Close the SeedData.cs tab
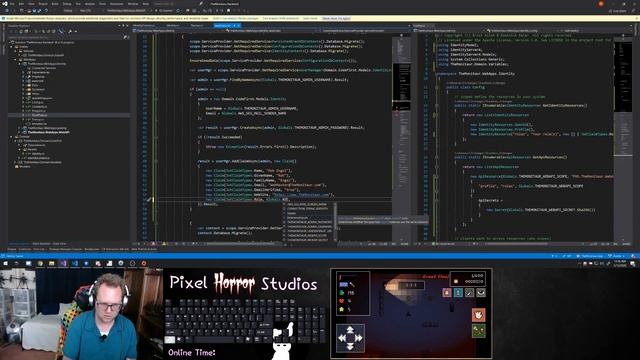This screenshot has height=360, width=640. pyautogui.click(x=239, y=25)
